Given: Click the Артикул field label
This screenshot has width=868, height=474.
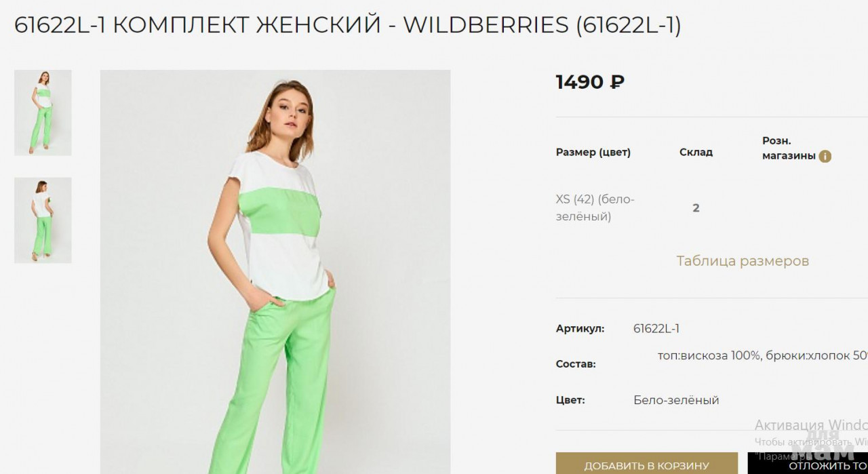Looking at the screenshot, I should tap(580, 329).
